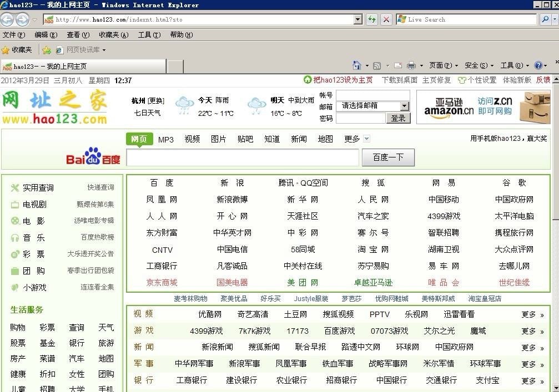Screen dimensions: 559x392
Task: Click the 帐号 account input field
Action: pyautogui.click(x=373, y=95)
